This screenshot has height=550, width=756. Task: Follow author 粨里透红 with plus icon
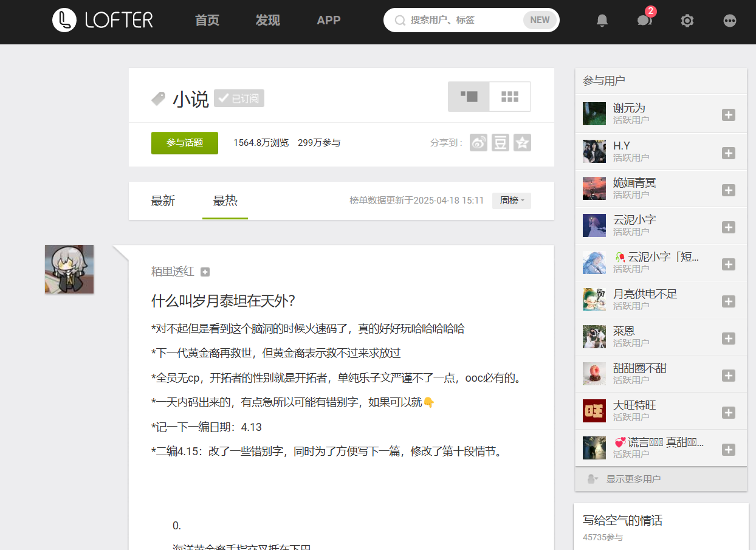click(205, 272)
